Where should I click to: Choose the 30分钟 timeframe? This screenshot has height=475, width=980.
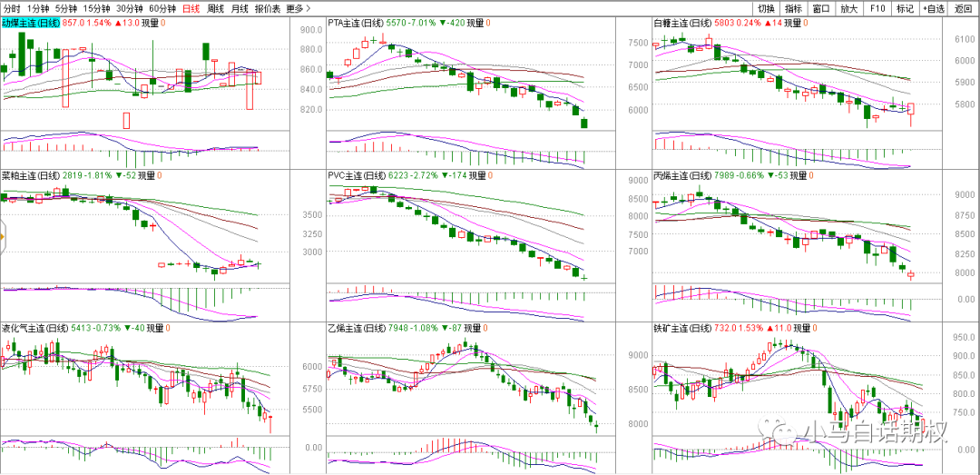tap(131, 8)
